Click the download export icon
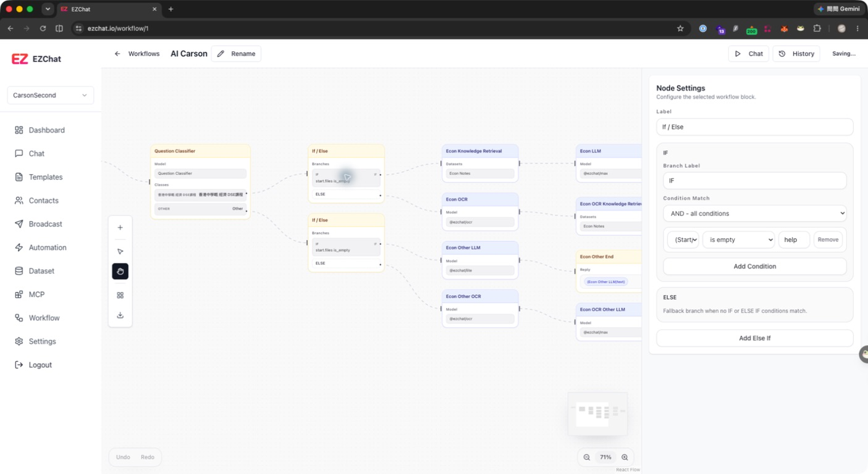Image resolution: width=868 pixels, height=474 pixels. pyautogui.click(x=120, y=315)
